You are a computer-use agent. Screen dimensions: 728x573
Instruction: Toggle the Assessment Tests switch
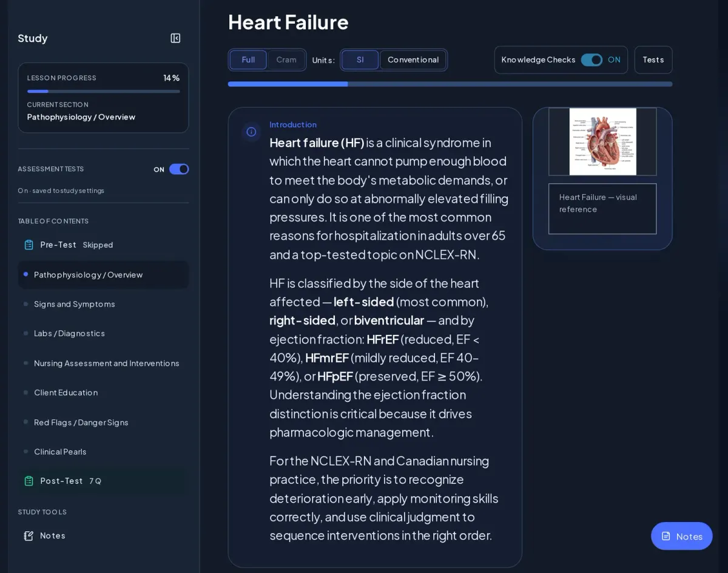click(x=179, y=169)
